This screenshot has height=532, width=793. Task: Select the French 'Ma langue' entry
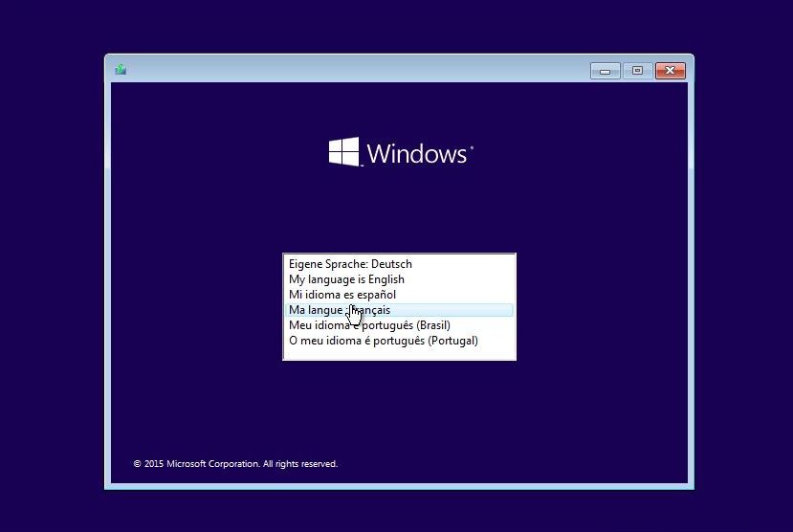point(399,310)
